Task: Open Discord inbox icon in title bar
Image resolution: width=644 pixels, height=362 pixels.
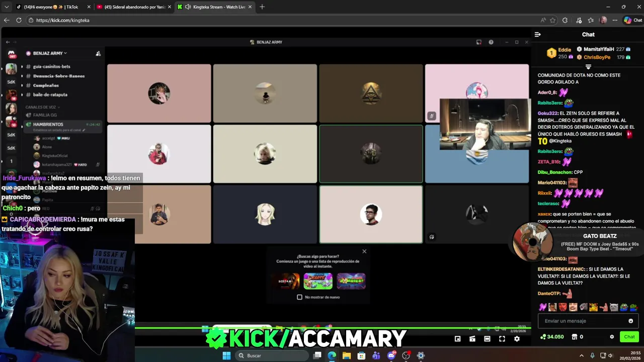Action: (479, 42)
